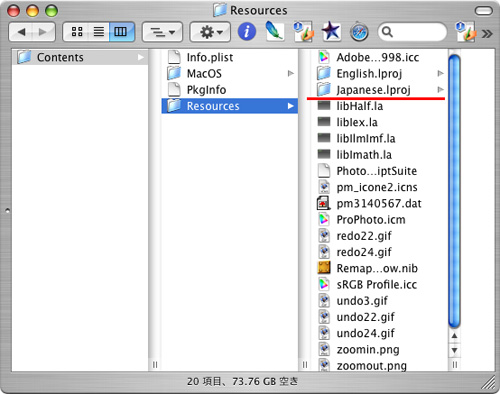
Task: Click the blue Get Info icon
Action: (x=247, y=32)
